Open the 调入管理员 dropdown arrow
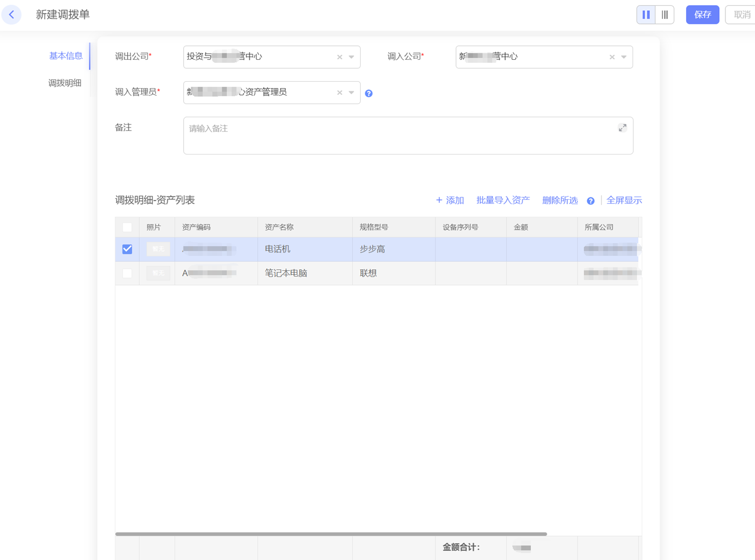The width and height of the screenshot is (755, 560). pos(351,93)
